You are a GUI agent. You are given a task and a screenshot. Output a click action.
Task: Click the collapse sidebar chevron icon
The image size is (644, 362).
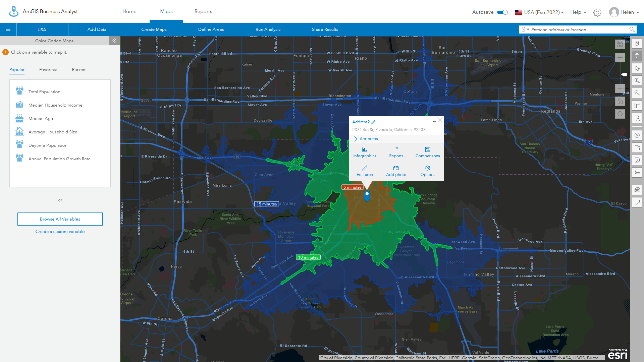[x=115, y=41]
